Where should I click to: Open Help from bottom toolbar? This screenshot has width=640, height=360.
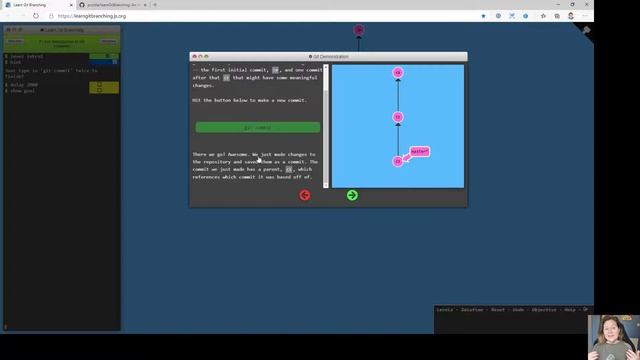(570, 310)
